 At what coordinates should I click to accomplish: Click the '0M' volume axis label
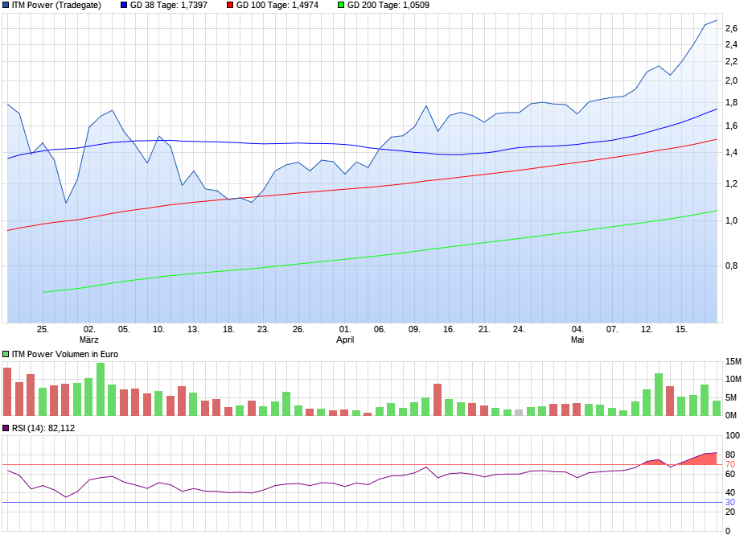[731, 415]
